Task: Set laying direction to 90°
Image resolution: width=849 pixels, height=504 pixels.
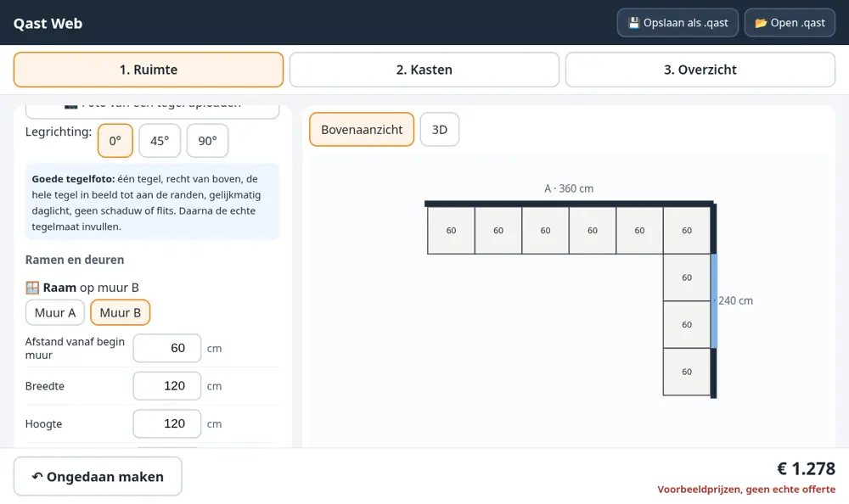Action: pyautogui.click(x=207, y=141)
